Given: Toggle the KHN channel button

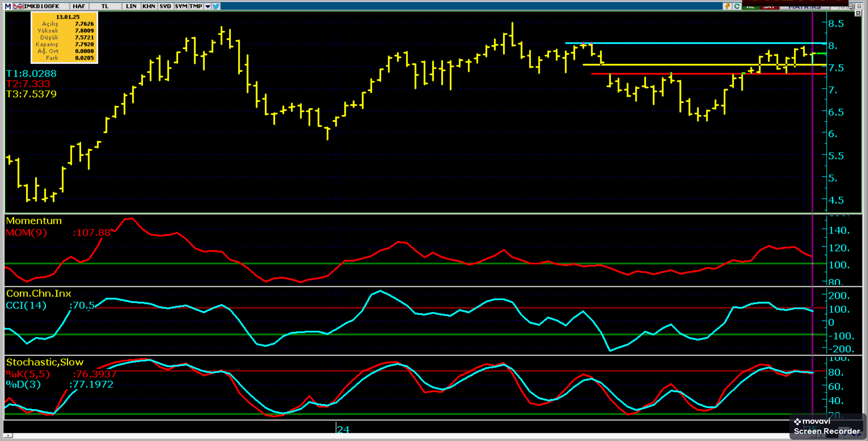Looking at the screenshot, I should coord(148,6).
